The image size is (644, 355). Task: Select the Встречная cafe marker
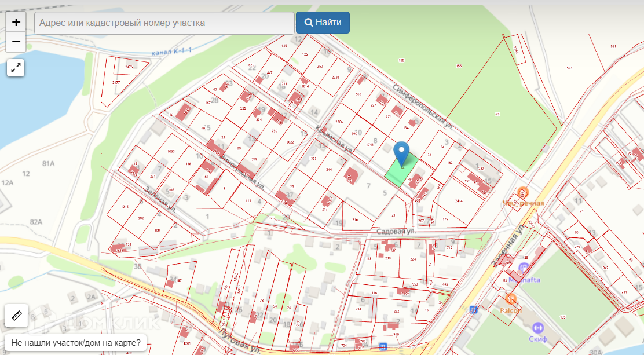[x=524, y=193]
